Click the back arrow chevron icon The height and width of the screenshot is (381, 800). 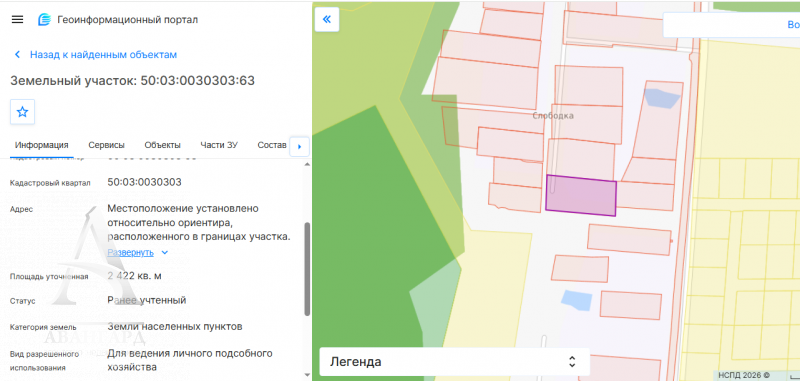pyautogui.click(x=17, y=55)
